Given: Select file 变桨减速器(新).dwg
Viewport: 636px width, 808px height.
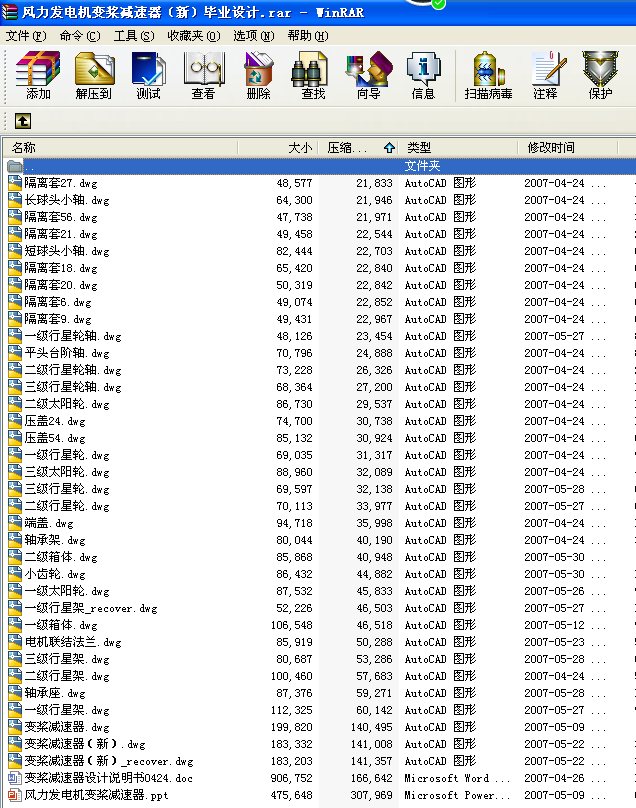Looking at the screenshot, I should click(85, 744).
